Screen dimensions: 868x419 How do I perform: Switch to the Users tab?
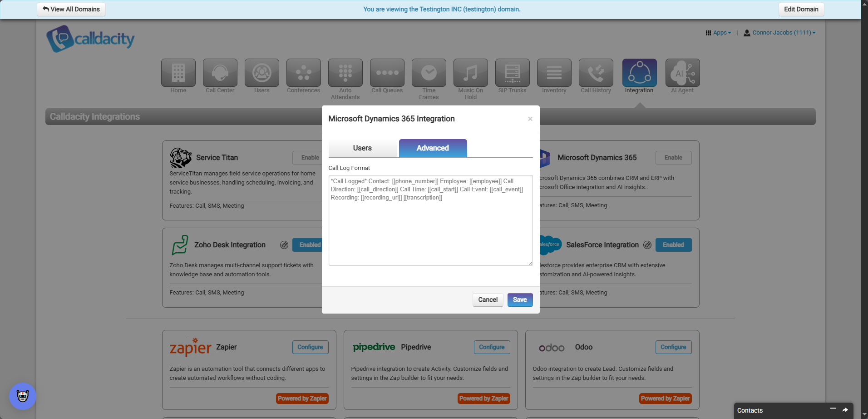coord(362,148)
